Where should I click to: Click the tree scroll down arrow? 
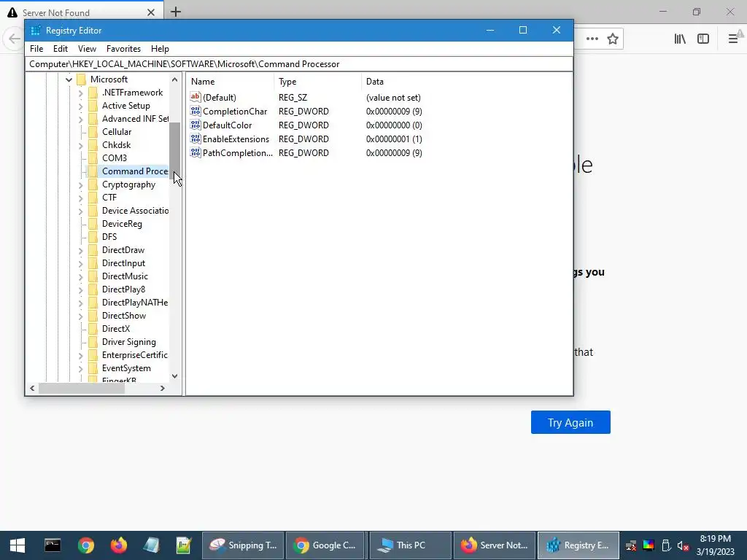[x=174, y=376]
